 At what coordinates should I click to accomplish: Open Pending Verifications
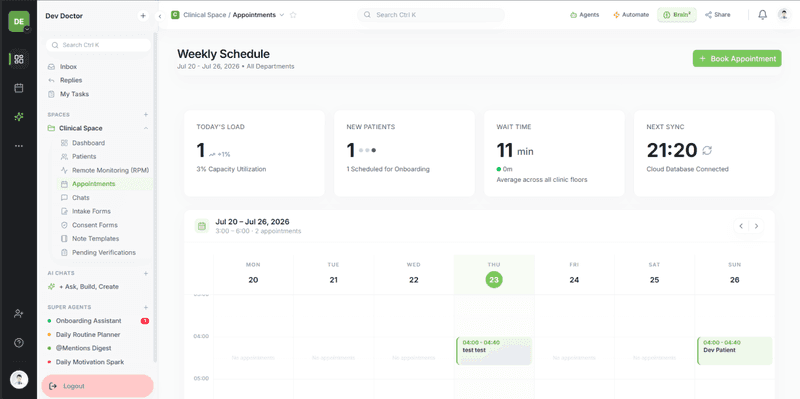pyautogui.click(x=105, y=253)
